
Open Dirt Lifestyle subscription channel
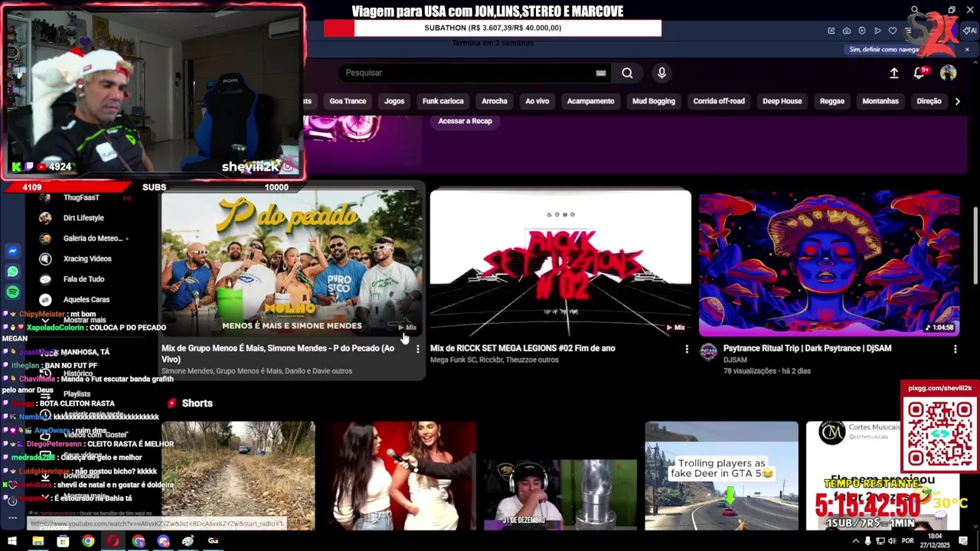[83, 218]
